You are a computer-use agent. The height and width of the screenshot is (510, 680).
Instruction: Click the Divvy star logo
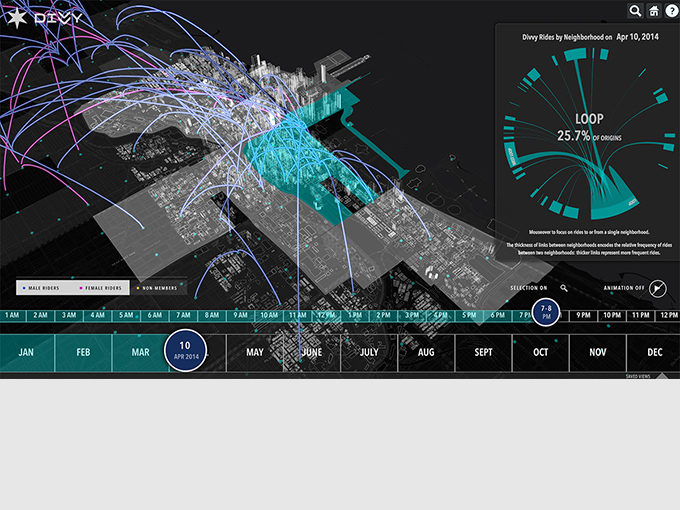(17, 18)
